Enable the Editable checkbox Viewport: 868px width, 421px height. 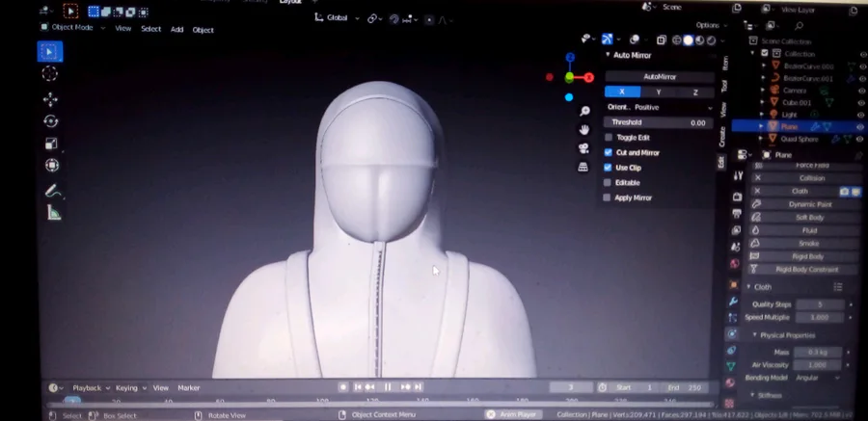608,183
